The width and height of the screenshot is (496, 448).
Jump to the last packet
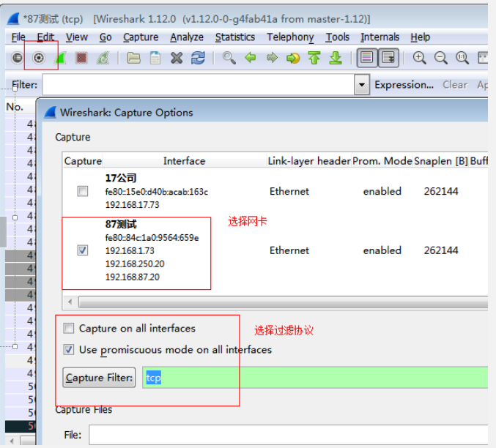(x=336, y=58)
